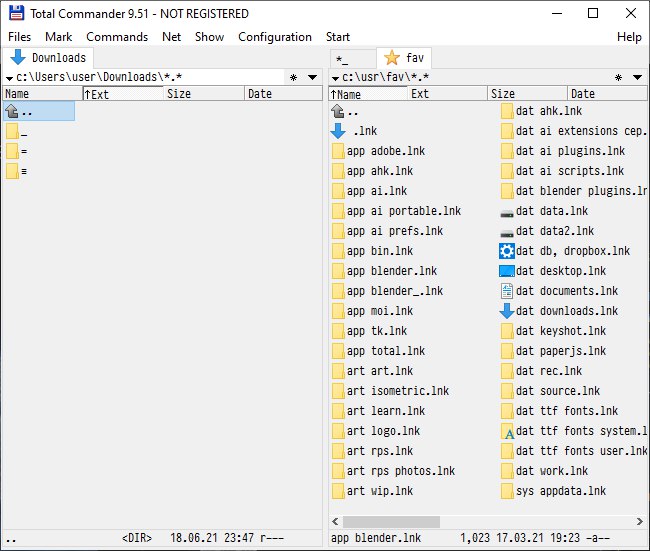Open the Configuration menu
The image size is (650, 551).
pos(275,37)
